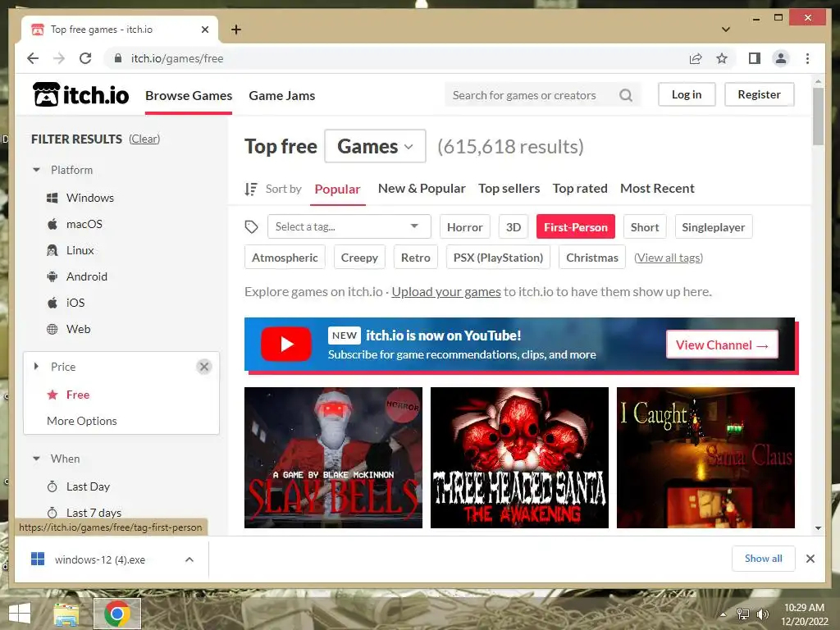This screenshot has width=840, height=630.
Task: Sort by Most Recent
Action: (657, 189)
